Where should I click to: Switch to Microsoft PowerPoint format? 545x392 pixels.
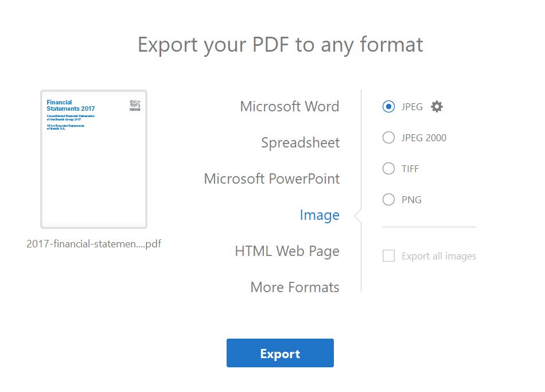(x=271, y=179)
